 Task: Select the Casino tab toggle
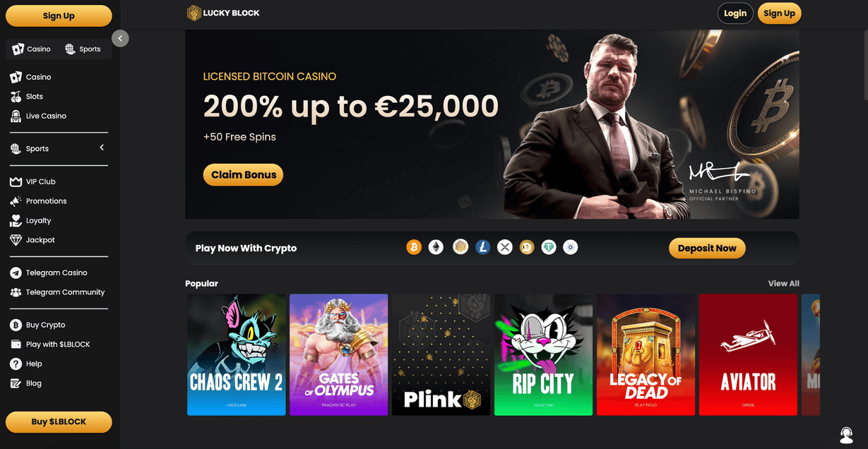[x=32, y=49]
